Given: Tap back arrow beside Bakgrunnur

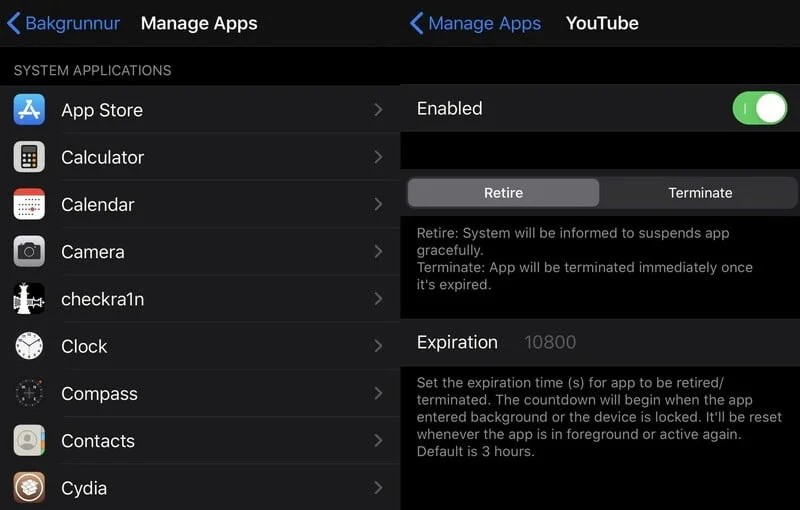Looking at the screenshot, I should tap(14, 23).
